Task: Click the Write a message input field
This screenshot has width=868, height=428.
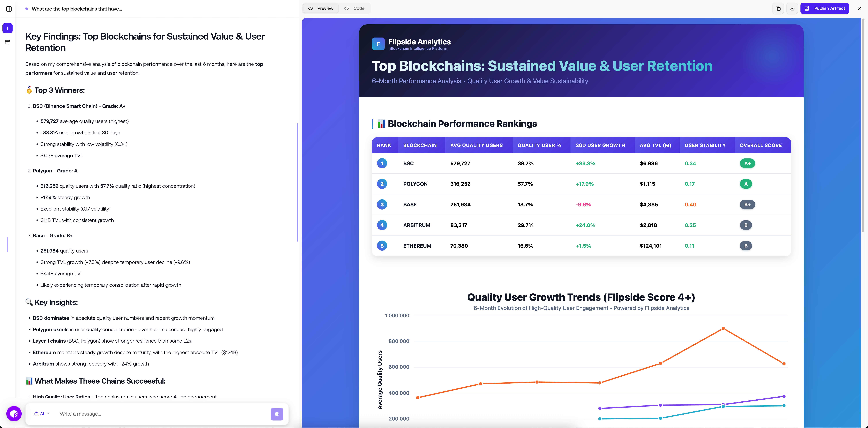Action: (162, 414)
